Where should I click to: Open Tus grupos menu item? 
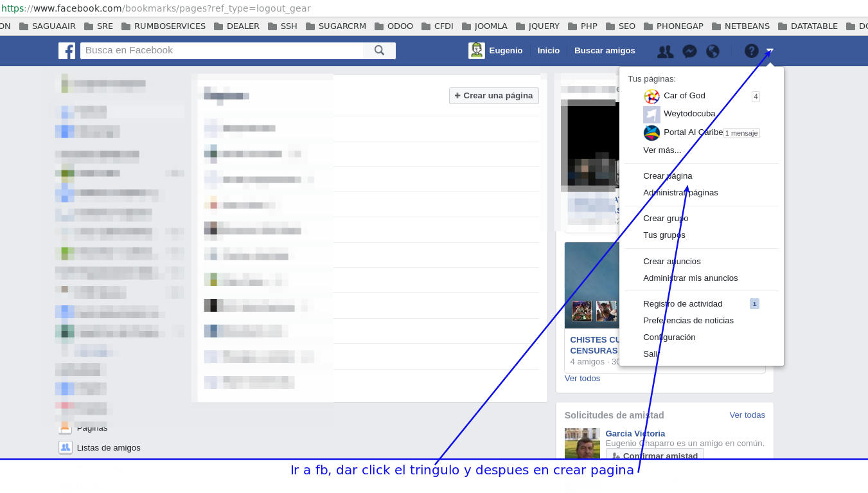point(664,235)
